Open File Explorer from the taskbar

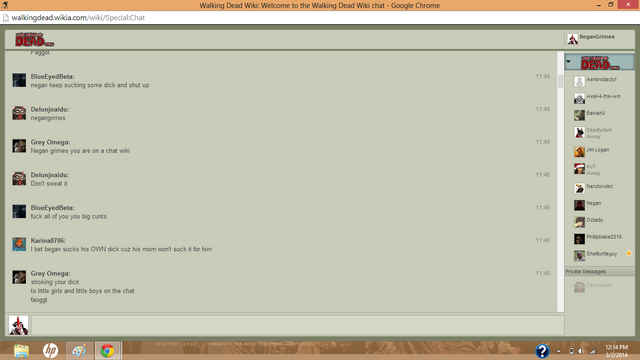click(x=21, y=351)
